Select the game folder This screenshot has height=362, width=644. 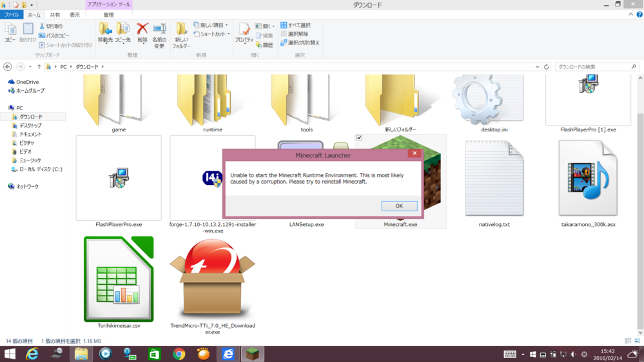[x=119, y=102]
